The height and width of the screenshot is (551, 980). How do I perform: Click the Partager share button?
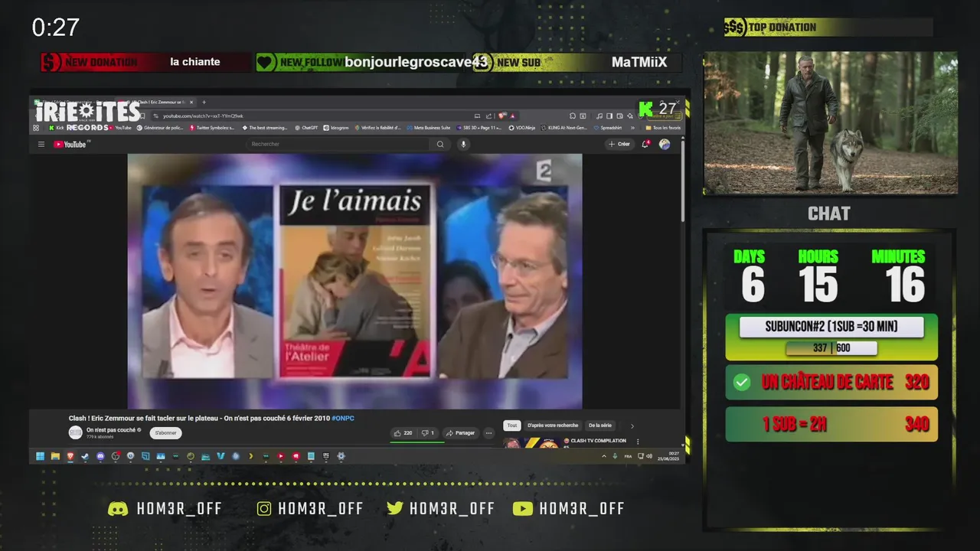tap(461, 433)
